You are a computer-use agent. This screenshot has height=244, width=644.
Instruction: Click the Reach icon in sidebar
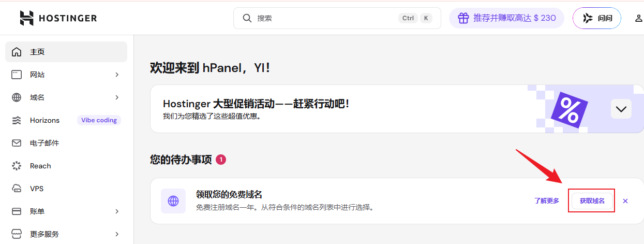17,166
